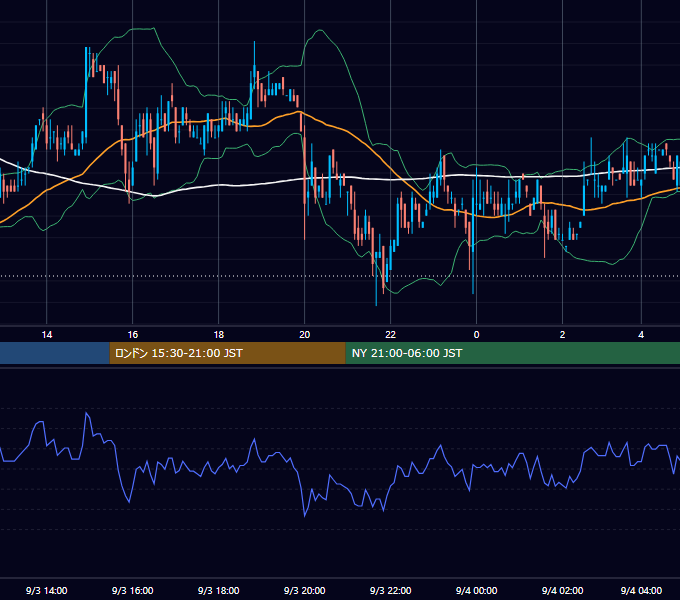Click the 22 hour label on price chart

[x=390, y=335]
